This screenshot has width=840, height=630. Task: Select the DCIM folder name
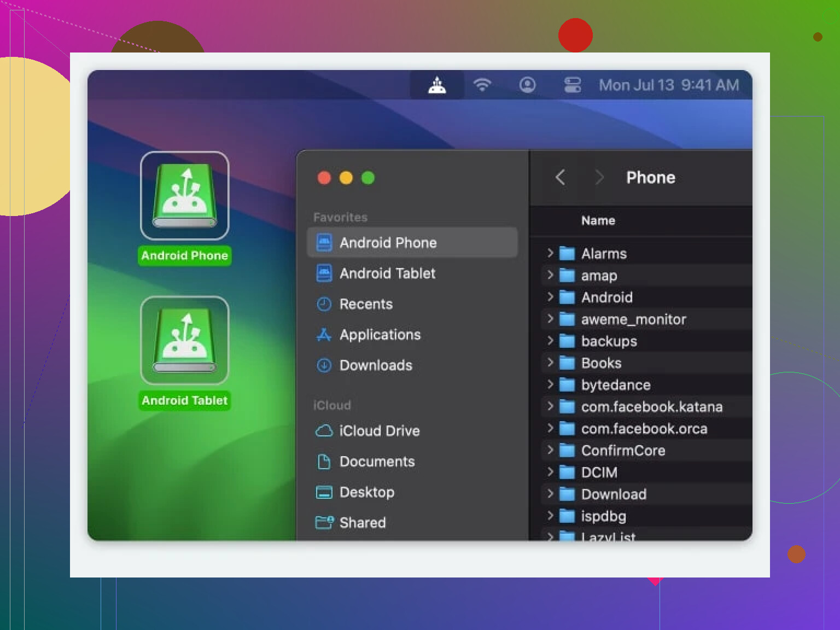(x=599, y=472)
